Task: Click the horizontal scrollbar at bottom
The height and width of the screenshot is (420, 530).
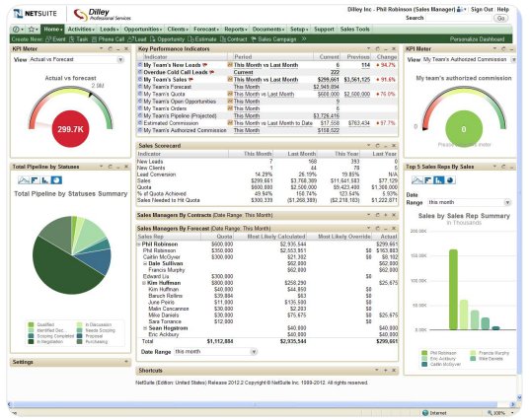Action: (x=255, y=404)
